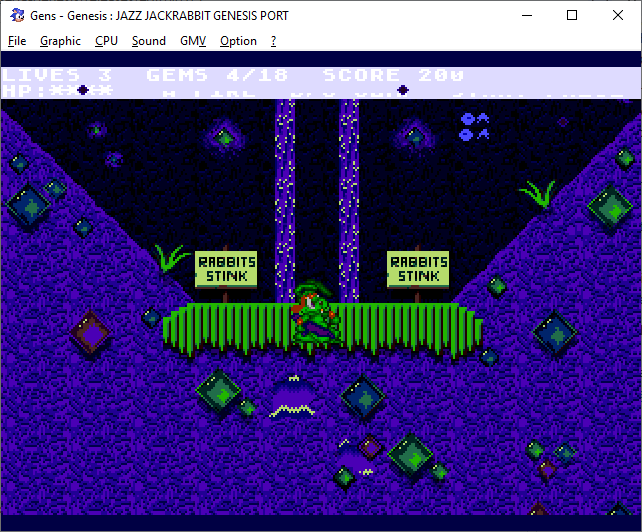Open the GMV menu
The width and height of the screenshot is (642, 532).
pyautogui.click(x=193, y=41)
